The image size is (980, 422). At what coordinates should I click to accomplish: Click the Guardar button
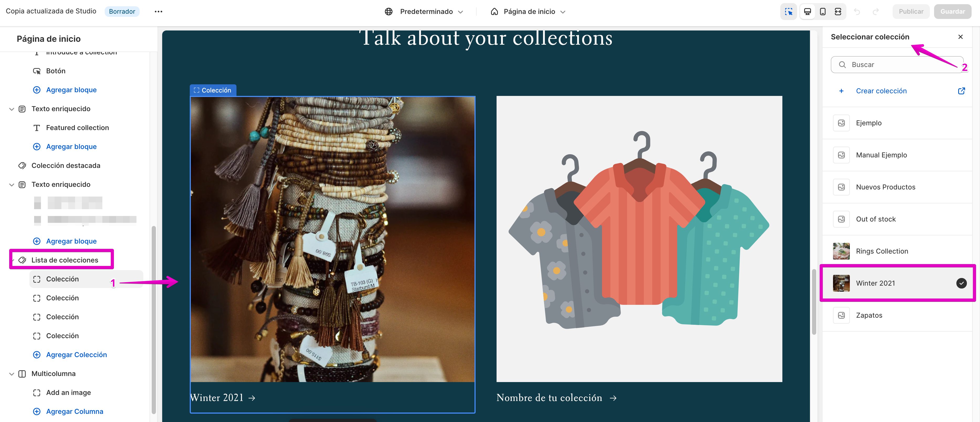click(x=952, y=11)
